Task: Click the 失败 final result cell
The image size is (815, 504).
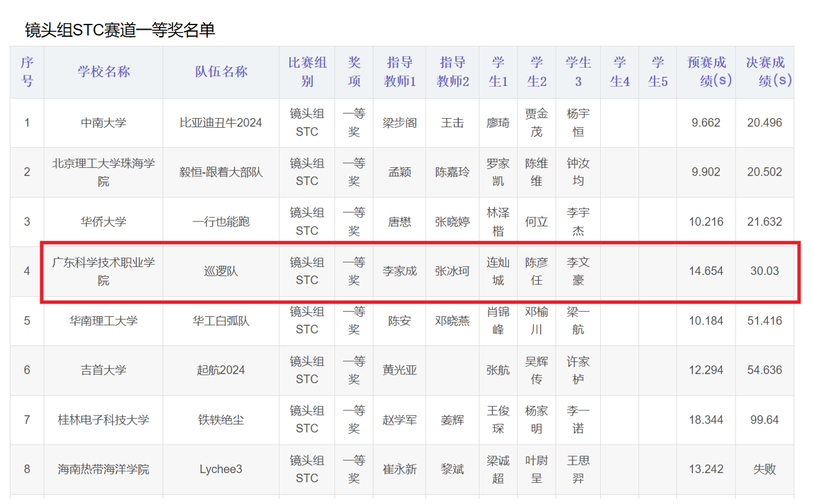Action: 765,469
